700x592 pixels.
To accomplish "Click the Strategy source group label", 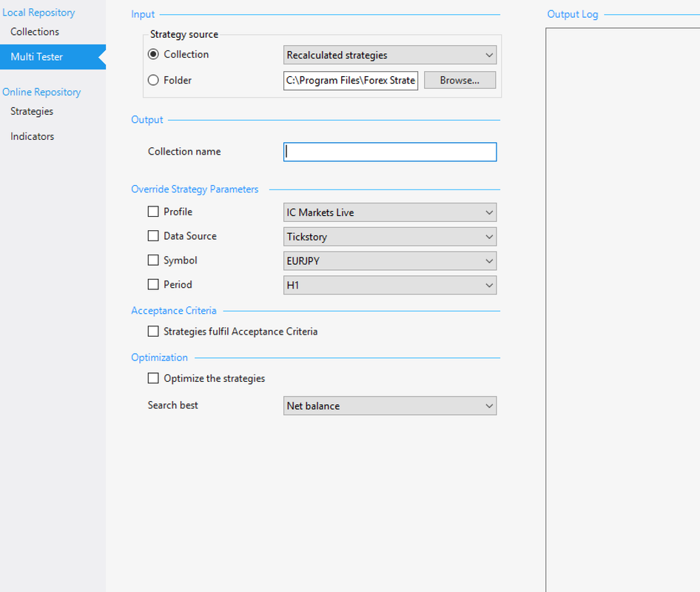I will point(184,34).
